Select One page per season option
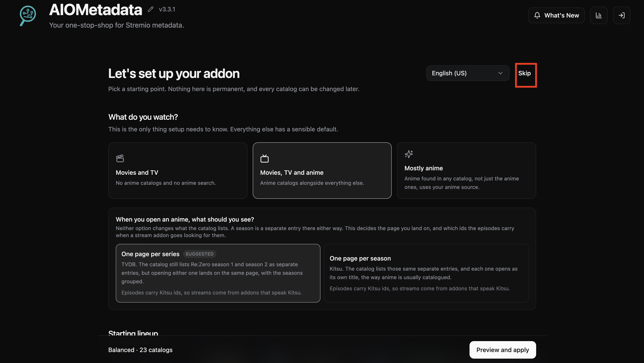The width and height of the screenshot is (644, 363). click(426, 273)
